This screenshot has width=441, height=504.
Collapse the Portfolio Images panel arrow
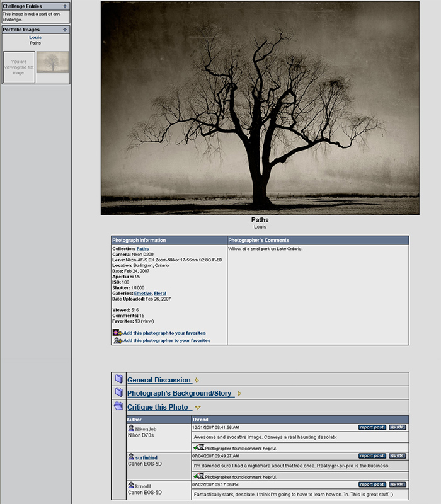(x=65, y=30)
